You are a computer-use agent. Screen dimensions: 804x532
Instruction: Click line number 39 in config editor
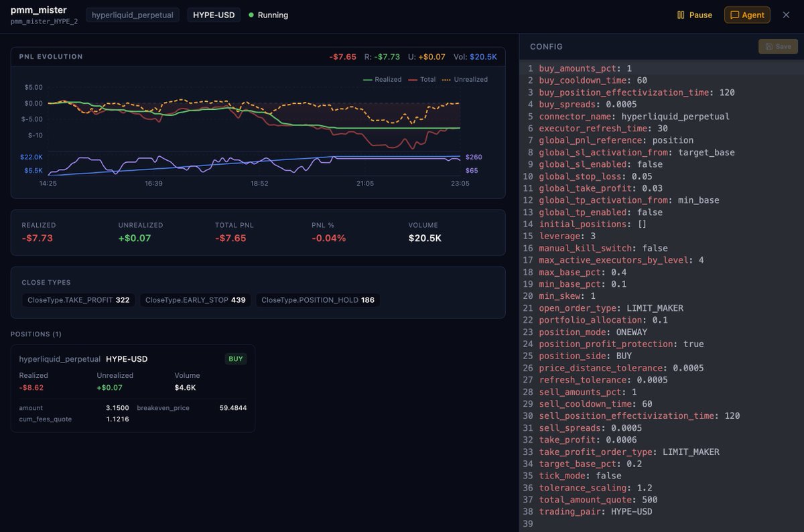point(529,524)
